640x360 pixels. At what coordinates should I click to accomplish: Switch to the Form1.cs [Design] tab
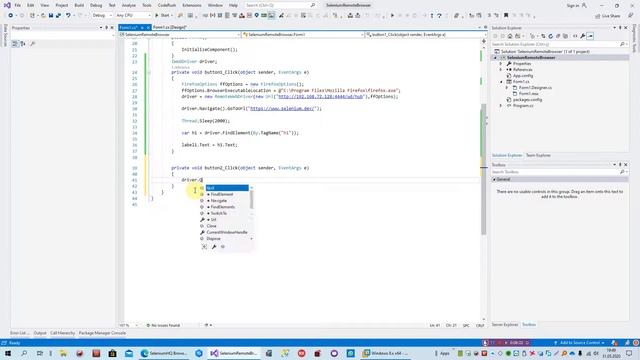click(169, 27)
